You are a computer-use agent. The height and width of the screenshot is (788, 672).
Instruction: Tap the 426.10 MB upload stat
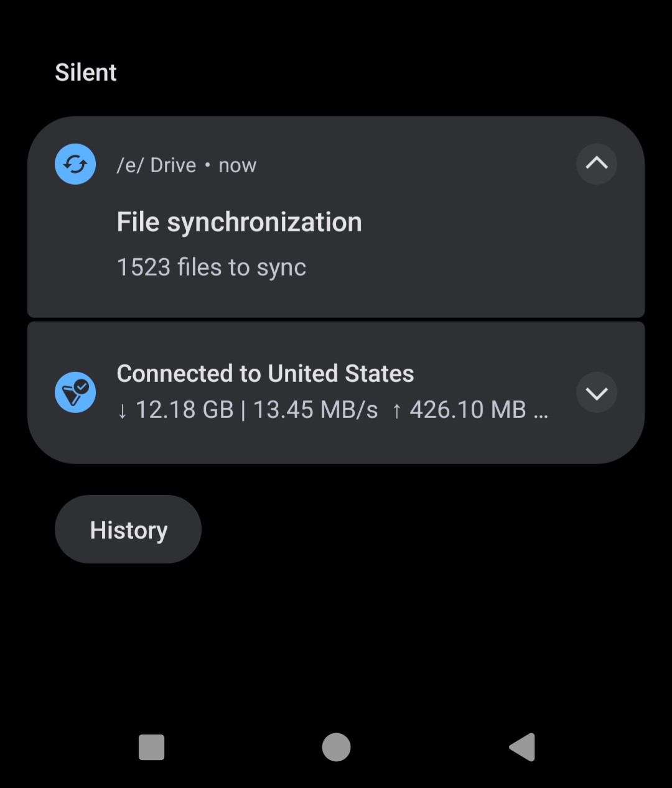click(468, 410)
